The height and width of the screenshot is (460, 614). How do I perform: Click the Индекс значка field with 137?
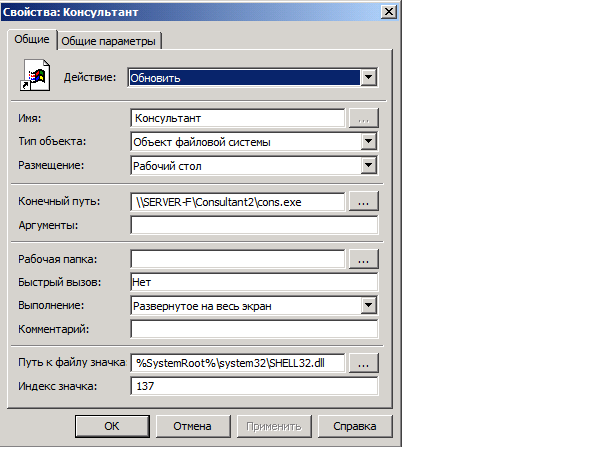coord(255,386)
